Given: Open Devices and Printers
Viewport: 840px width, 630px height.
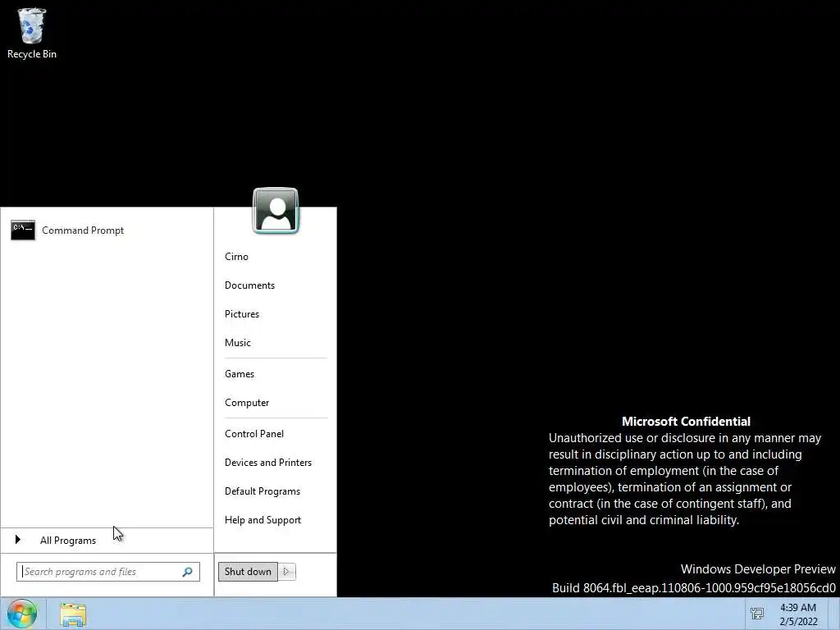Looking at the screenshot, I should click(x=268, y=463).
